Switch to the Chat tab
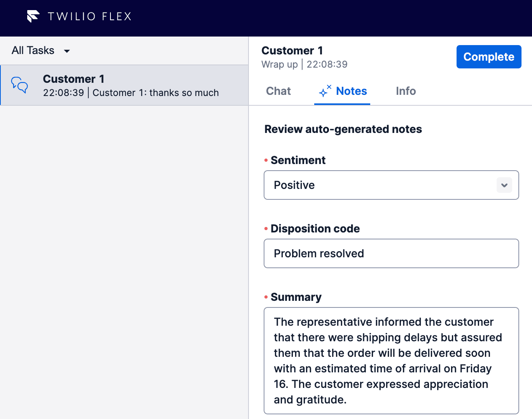This screenshot has width=532, height=419. click(x=278, y=91)
